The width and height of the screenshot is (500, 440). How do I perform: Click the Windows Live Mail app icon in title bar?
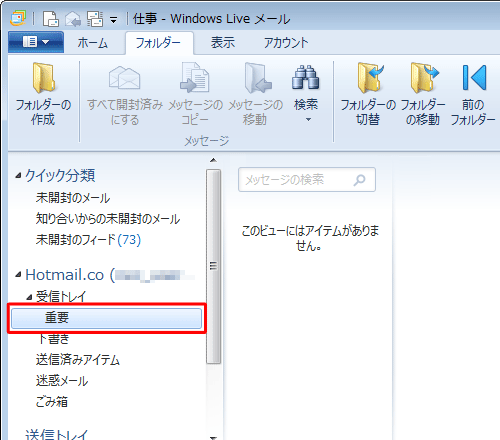[18, 19]
